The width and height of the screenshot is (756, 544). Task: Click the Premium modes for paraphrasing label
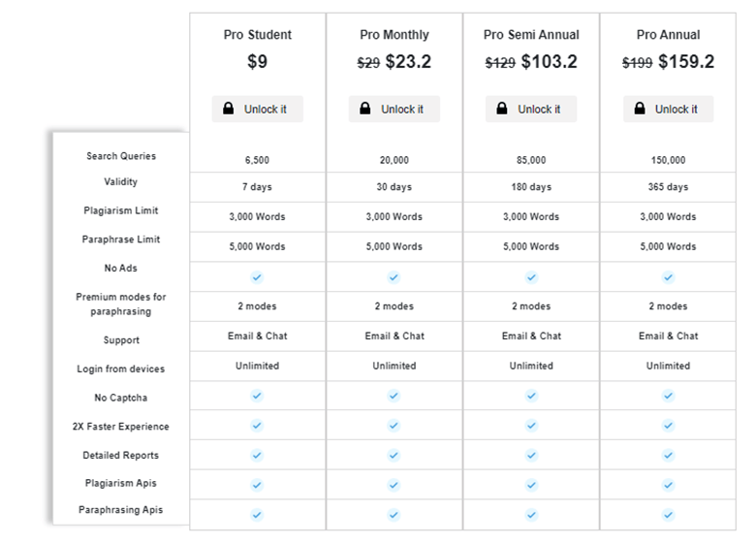121,304
